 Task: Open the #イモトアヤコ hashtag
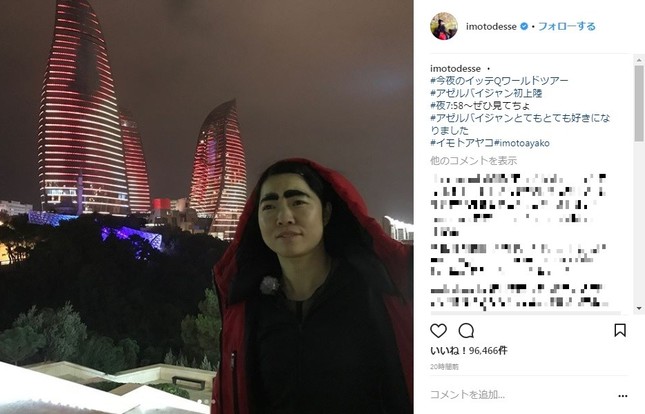(x=462, y=143)
